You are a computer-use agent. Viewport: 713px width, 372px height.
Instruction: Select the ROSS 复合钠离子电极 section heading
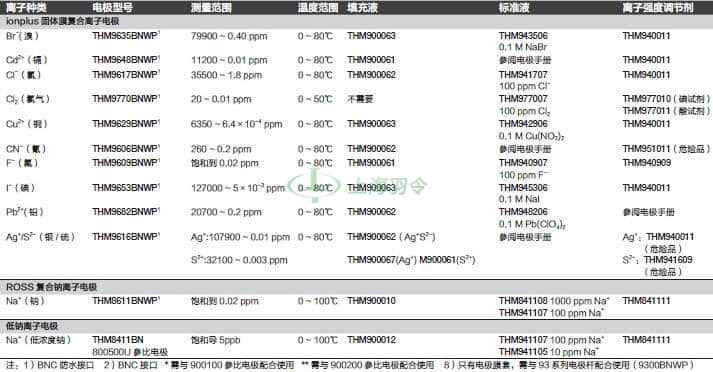pyautogui.click(x=51, y=287)
